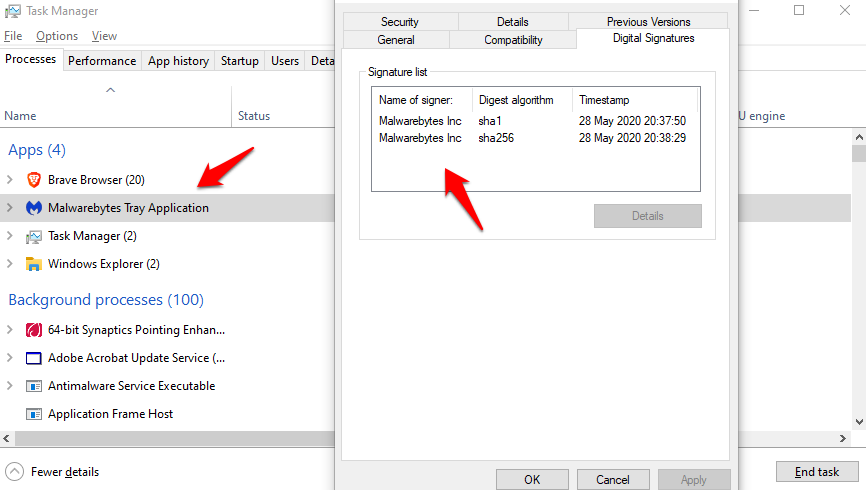Click the horizontal scrollbar thumb
The height and width of the screenshot is (490, 866).
(x=175, y=439)
